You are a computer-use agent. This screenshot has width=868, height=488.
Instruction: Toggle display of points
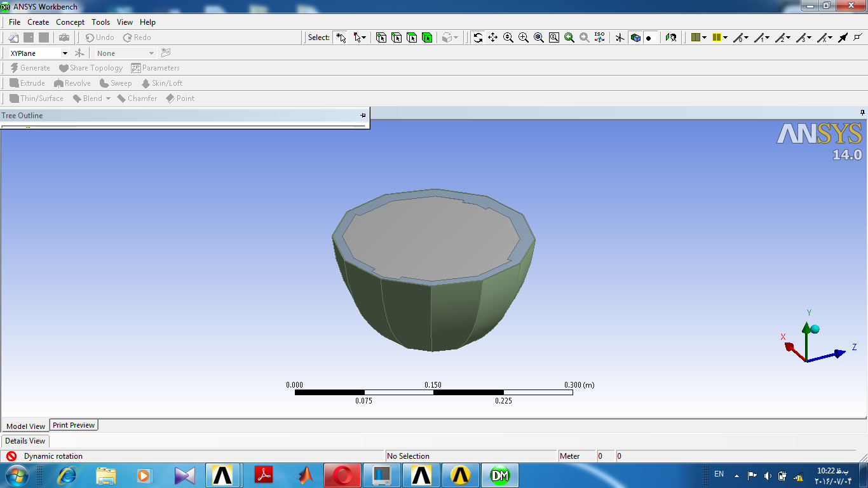649,37
